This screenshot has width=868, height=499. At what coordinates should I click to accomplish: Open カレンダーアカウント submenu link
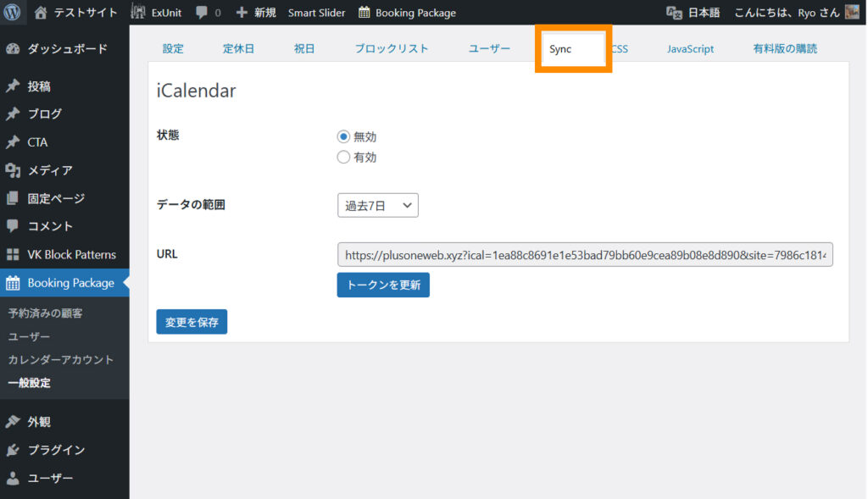(x=60, y=359)
